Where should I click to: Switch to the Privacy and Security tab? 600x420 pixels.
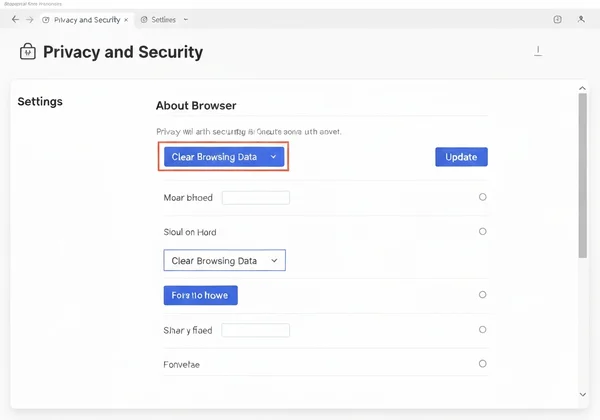click(87, 20)
